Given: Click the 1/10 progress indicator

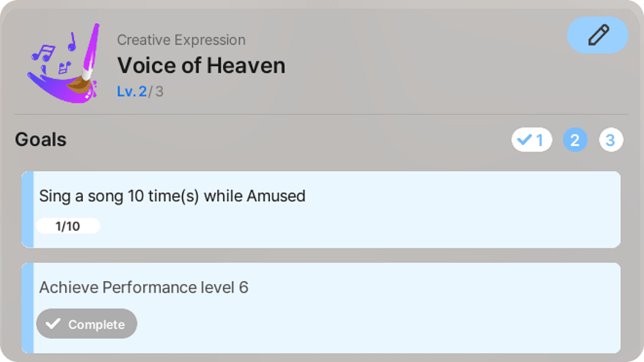Looking at the screenshot, I should point(68,226).
